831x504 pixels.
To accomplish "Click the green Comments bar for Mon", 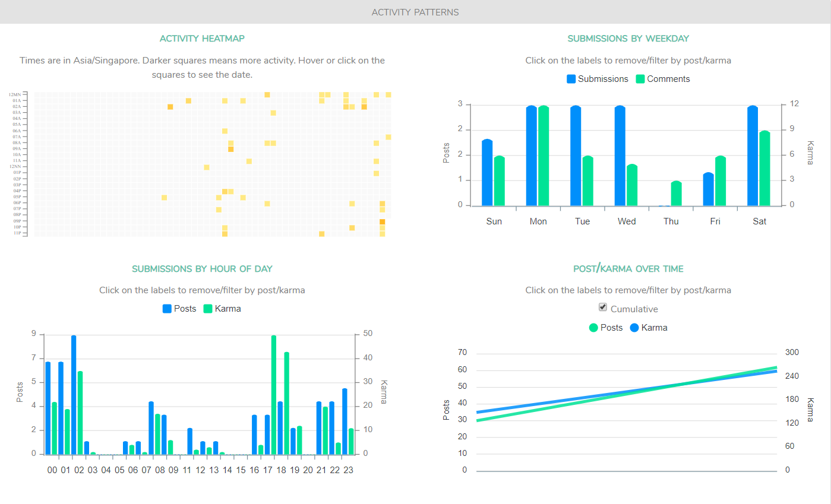I will [544, 156].
